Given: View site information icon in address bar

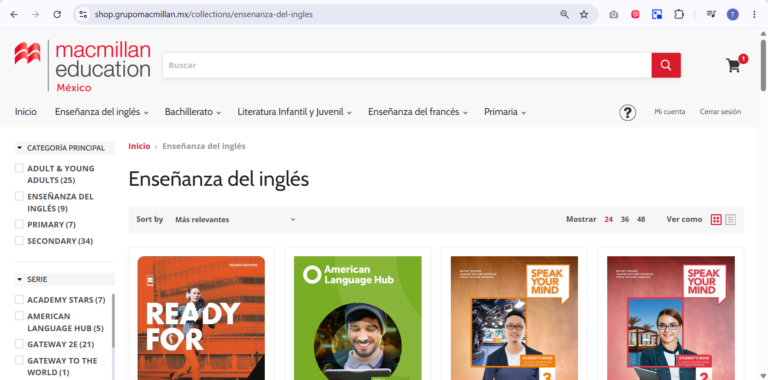Looking at the screenshot, I should click(x=83, y=14).
